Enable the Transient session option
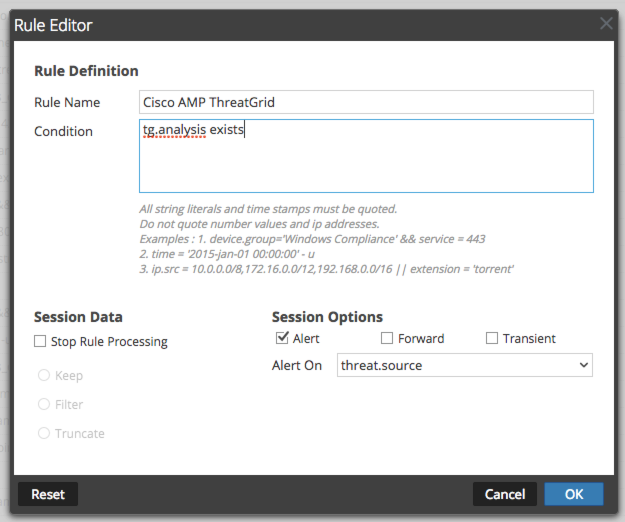 pos(492,338)
